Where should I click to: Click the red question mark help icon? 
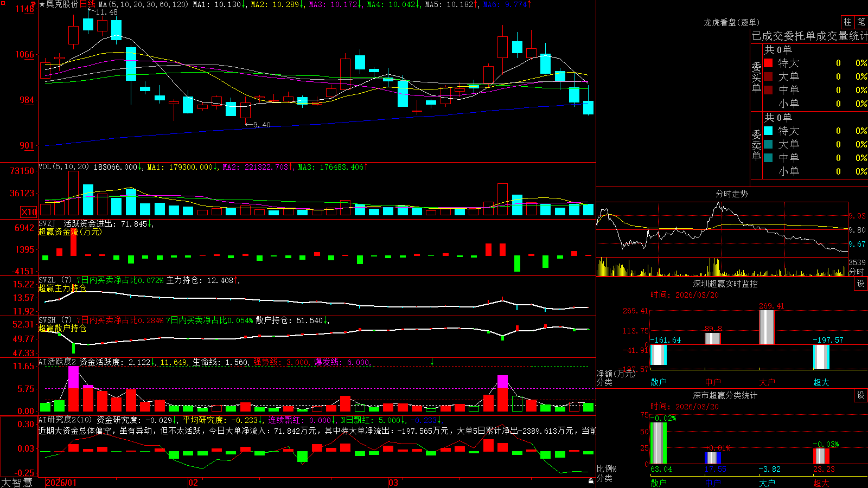(x=34, y=4)
